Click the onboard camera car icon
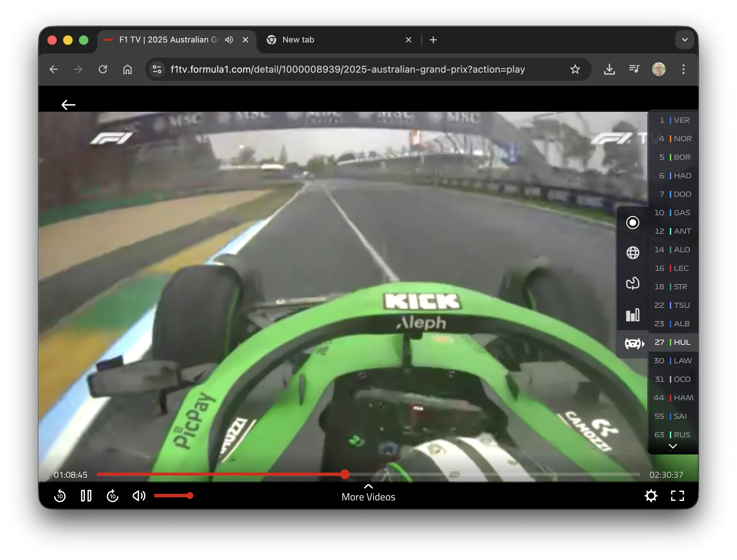 634,343
